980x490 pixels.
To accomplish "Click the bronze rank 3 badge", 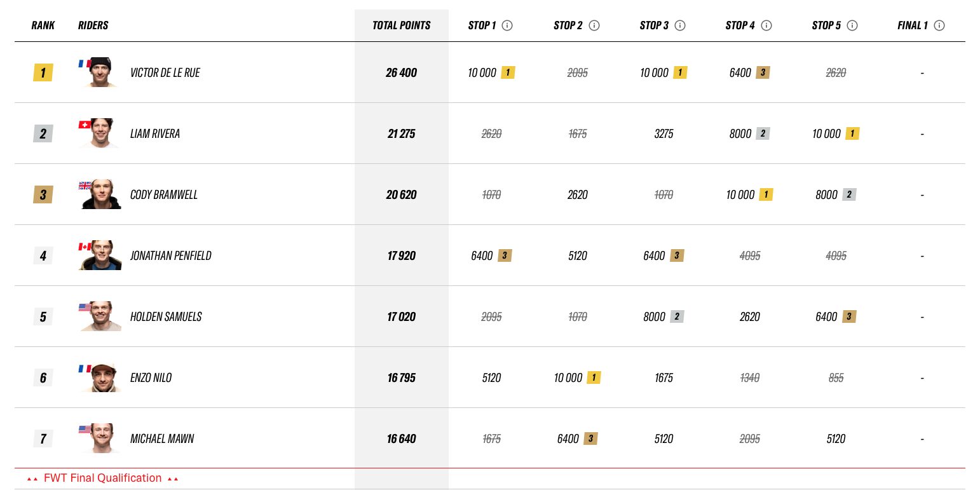I will (43, 195).
